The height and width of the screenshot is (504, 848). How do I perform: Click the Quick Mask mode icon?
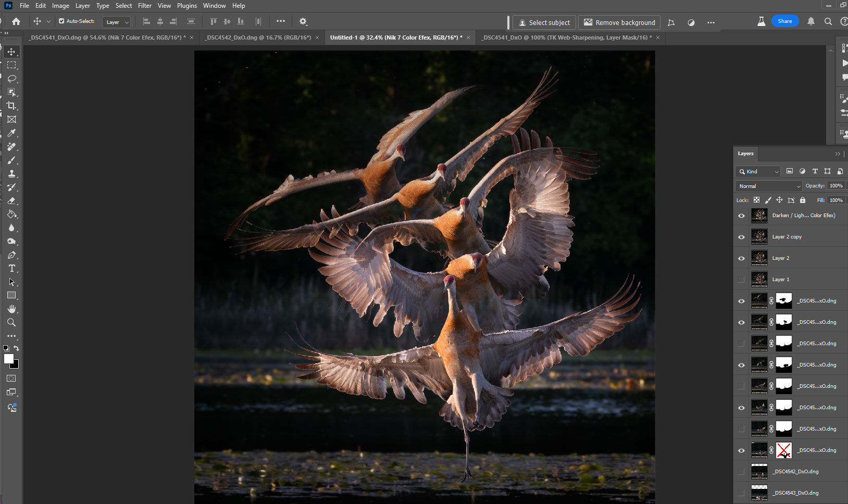11,379
